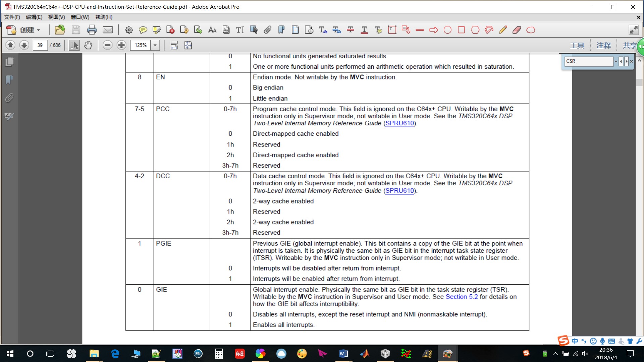The height and width of the screenshot is (362, 644).
Task: Open the 125% zoom level dropdown
Action: (x=155, y=45)
